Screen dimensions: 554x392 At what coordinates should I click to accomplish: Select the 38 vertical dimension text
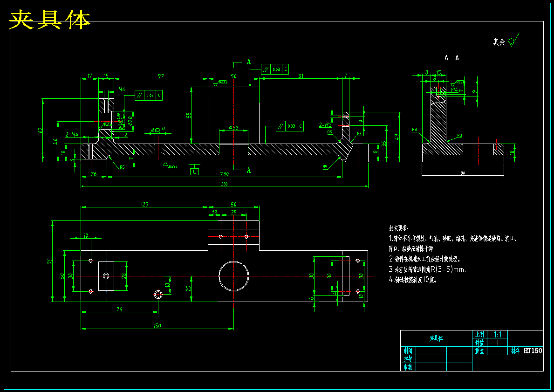tap(311, 276)
